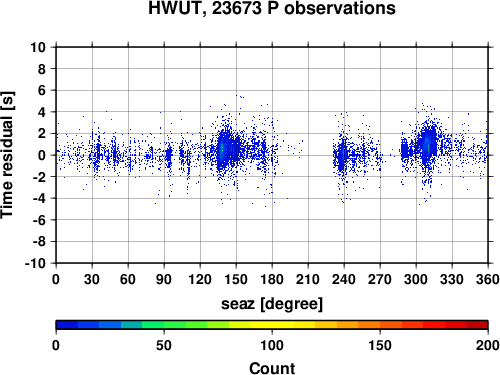Click the green colorbar segment near 50

[164, 325]
